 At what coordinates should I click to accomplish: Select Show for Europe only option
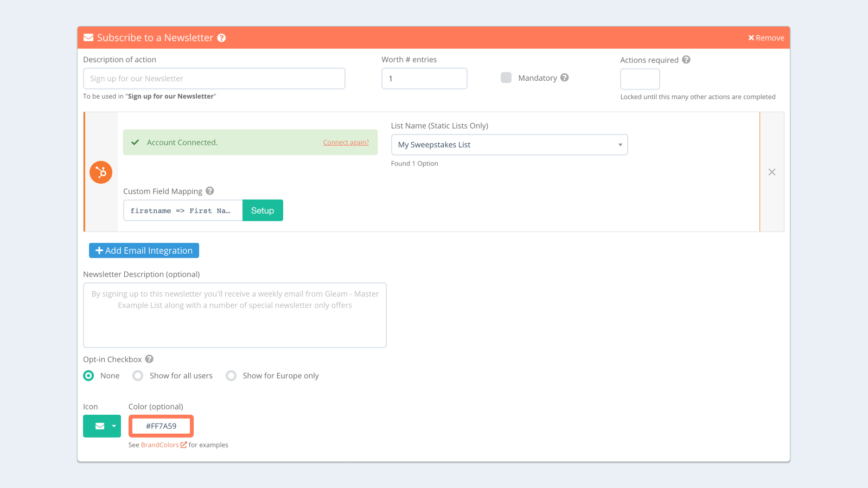231,375
